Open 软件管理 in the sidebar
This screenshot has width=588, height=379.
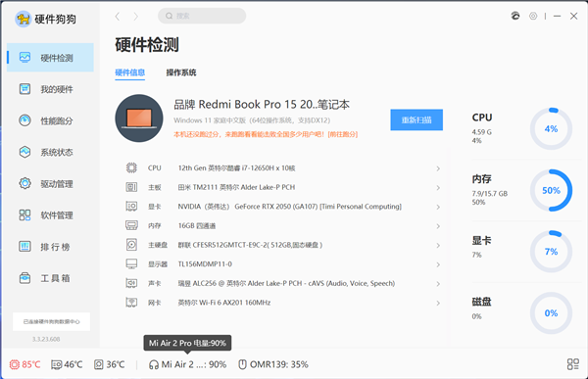pos(50,215)
